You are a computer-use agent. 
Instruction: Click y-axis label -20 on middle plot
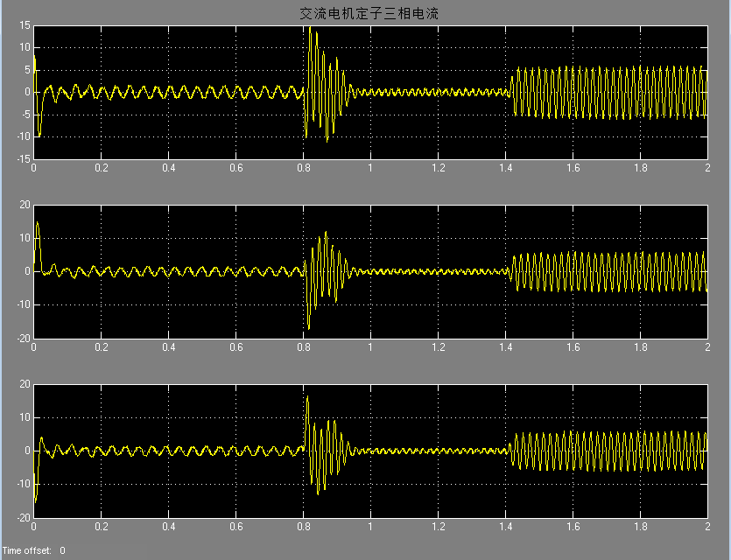[x=24, y=339]
